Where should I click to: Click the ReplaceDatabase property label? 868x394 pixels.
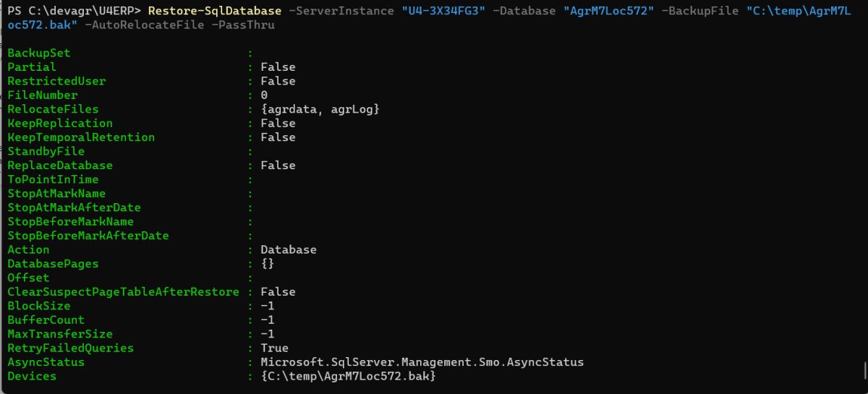point(60,166)
